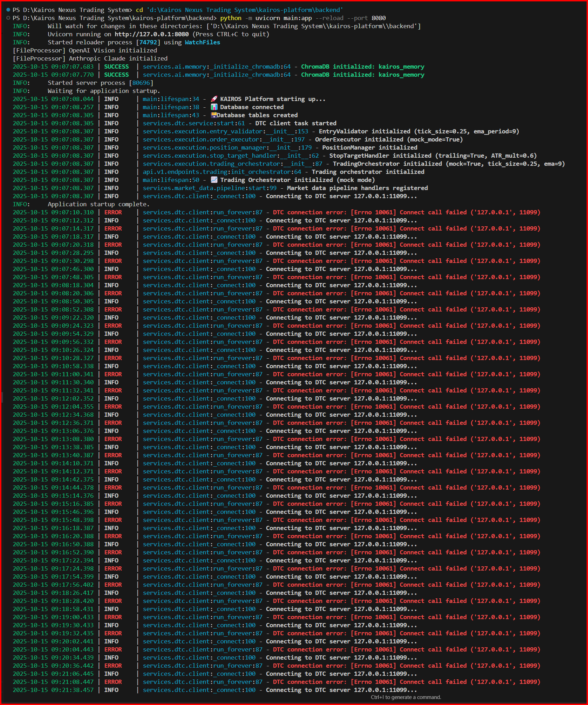Click 'services.dtc.service:start:61' source text
The height and width of the screenshot is (705, 588).
[x=194, y=123]
